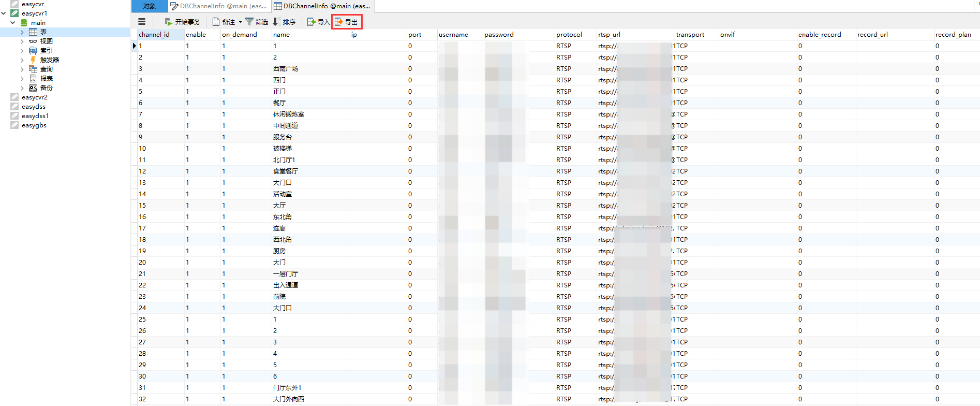Click the enable column header
This screenshot has width=980, height=406.
(x=202, y=35)
